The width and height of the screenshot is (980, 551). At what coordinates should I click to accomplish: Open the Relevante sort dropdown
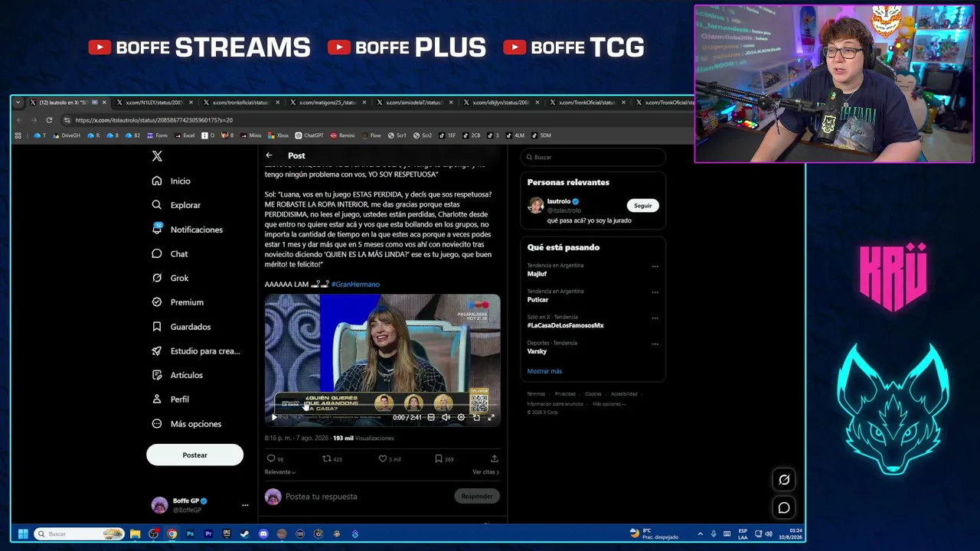280,472
